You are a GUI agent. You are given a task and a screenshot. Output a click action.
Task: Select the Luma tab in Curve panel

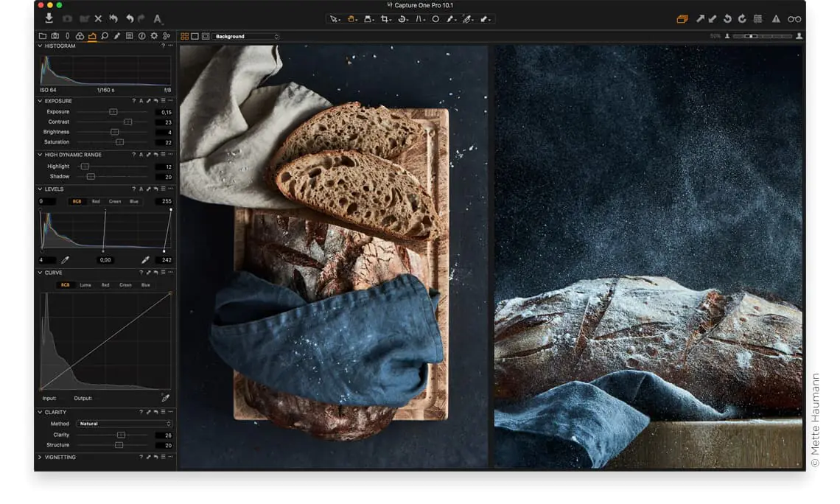tap(85, 285)
